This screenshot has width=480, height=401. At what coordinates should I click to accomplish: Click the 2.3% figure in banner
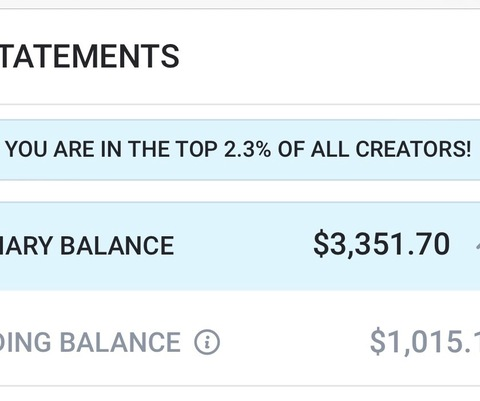[247, 149]
